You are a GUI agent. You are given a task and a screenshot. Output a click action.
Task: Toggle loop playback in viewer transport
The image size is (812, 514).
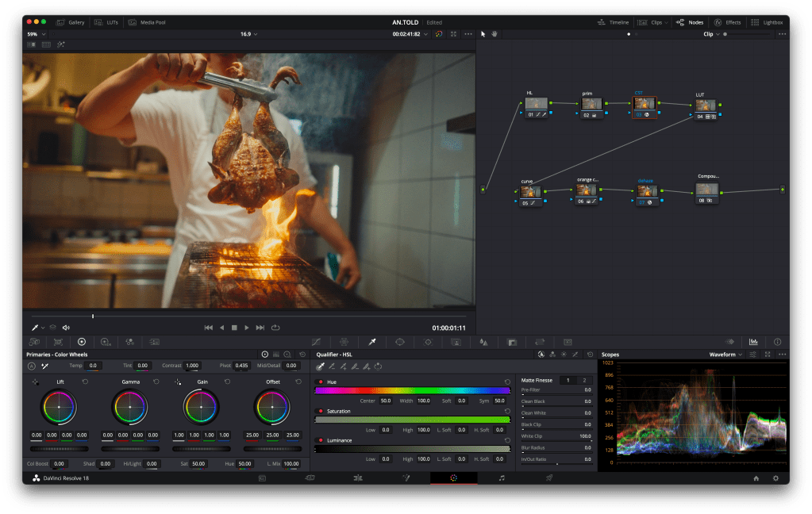[275, 328]
